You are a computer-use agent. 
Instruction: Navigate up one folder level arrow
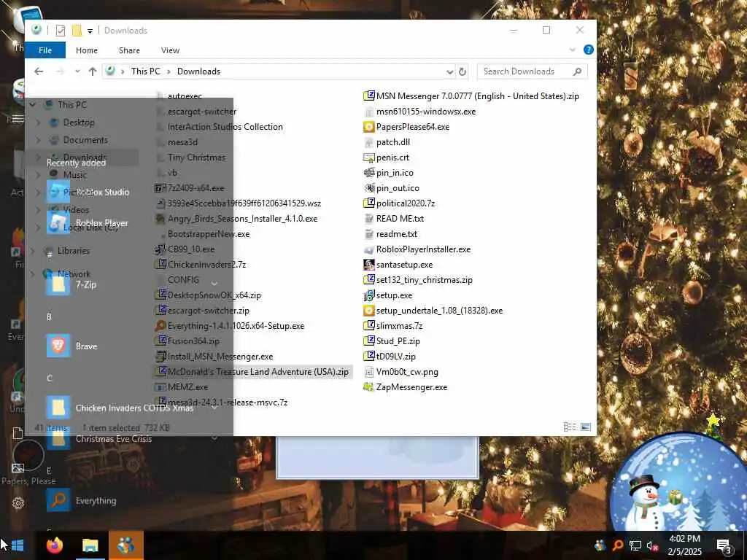point(93,71)
